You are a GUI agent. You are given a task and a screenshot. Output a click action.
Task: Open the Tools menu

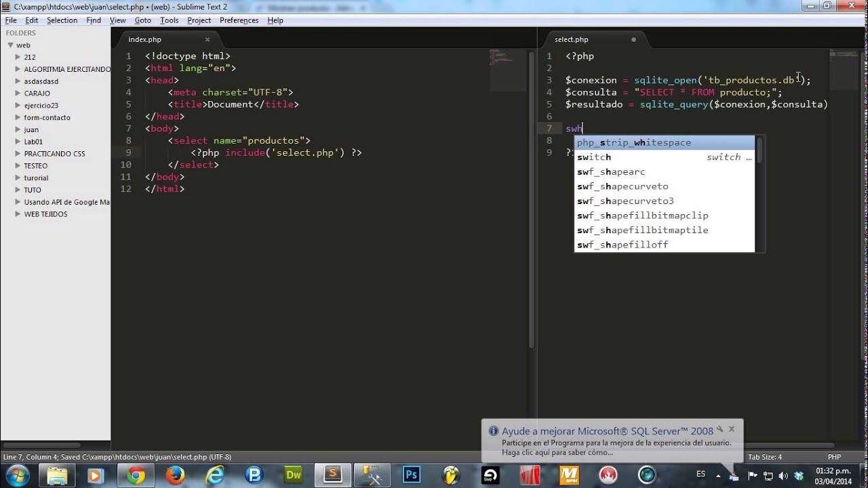(170, 20)
